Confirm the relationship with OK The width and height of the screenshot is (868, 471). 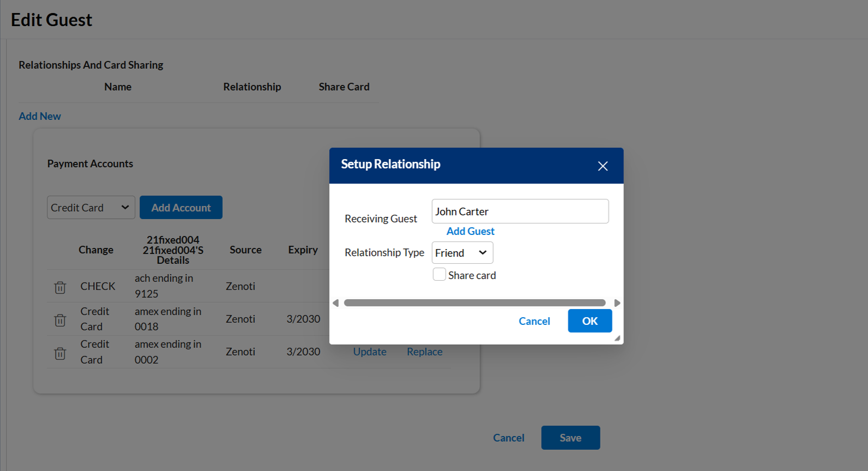coord(590,321)
